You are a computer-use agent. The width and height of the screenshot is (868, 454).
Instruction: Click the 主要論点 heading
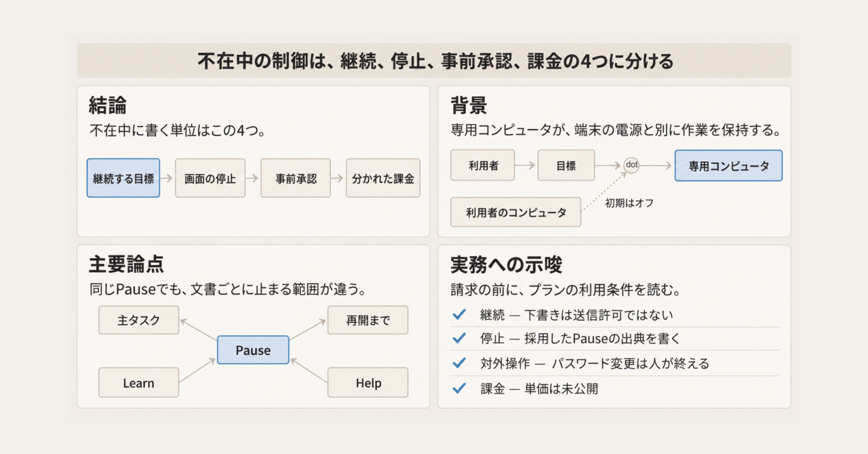[126, 264]
